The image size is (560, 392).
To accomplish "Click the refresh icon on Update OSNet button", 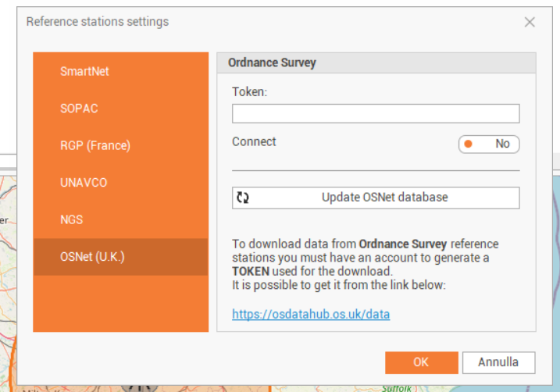I will tap(243, 198).
